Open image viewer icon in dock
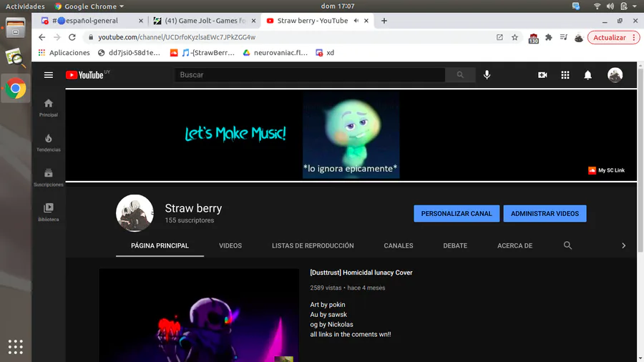Viewport: 644px width, 362px height. tap(16, 57)
